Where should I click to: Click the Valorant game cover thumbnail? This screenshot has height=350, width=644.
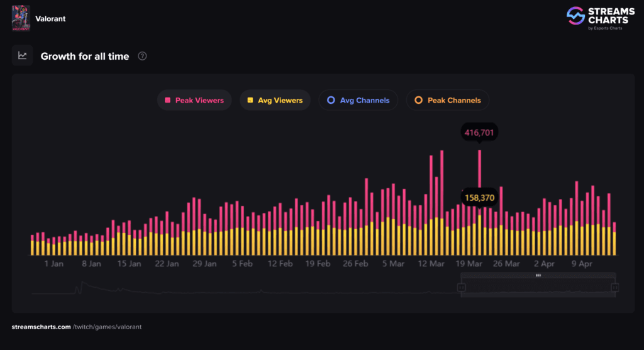21,18
